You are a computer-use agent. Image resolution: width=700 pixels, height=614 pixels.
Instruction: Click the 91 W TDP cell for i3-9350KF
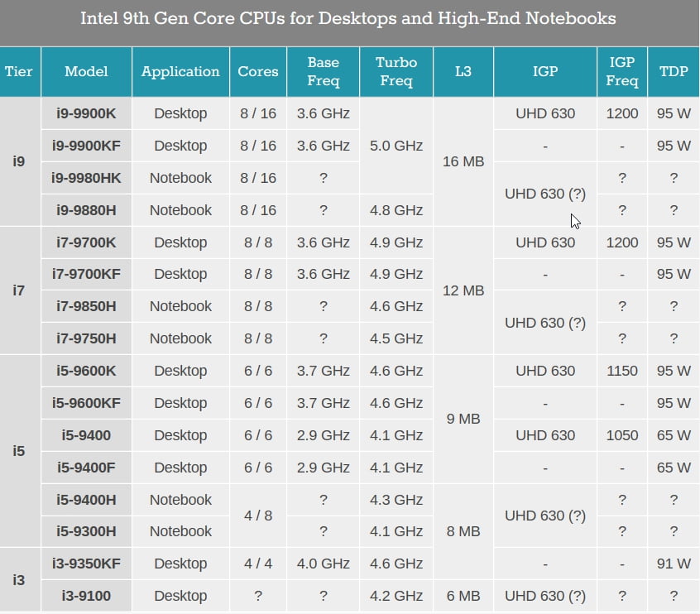(673, 564)
